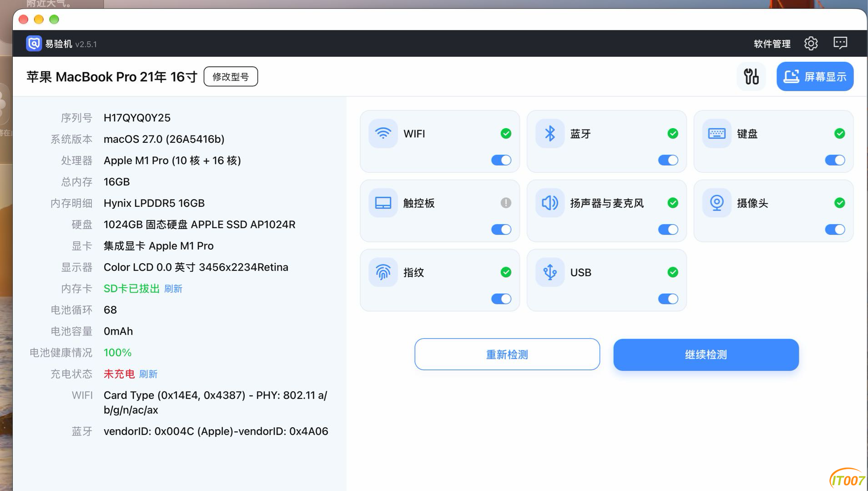This screenshot has height=491, width=868.
Task: Click the 0mAh battery capacity value
Action: click(118, 331)
